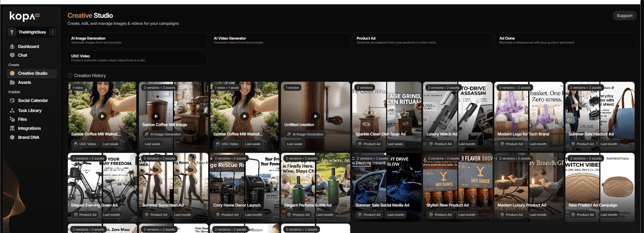Image resolution: width=644 pixels, height=233 pixels.
Task: Open the UGC Video tool card
Action: coord(137,58)
